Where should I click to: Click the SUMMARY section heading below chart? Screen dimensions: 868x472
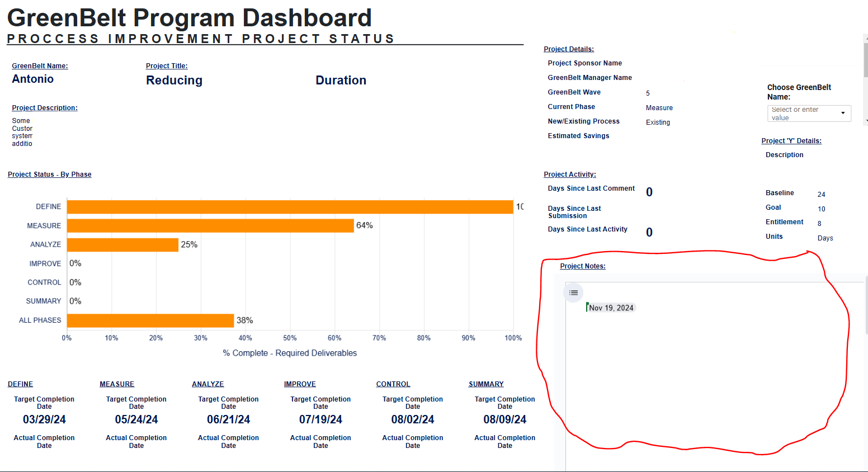(486, 384)
